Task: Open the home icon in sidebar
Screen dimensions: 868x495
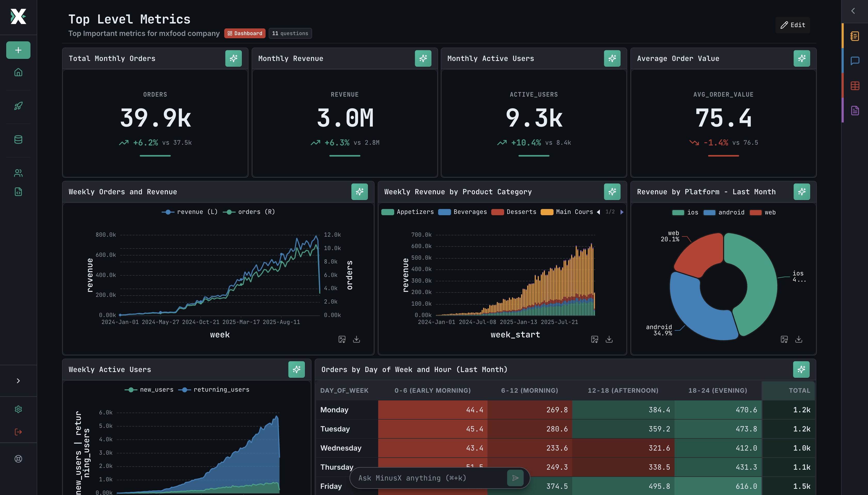Action: pos(18,72)
